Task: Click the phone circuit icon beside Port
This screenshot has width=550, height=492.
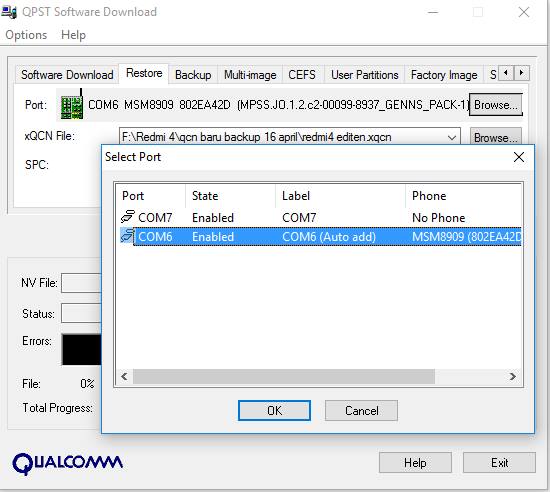Action: (x=72, y=105)
